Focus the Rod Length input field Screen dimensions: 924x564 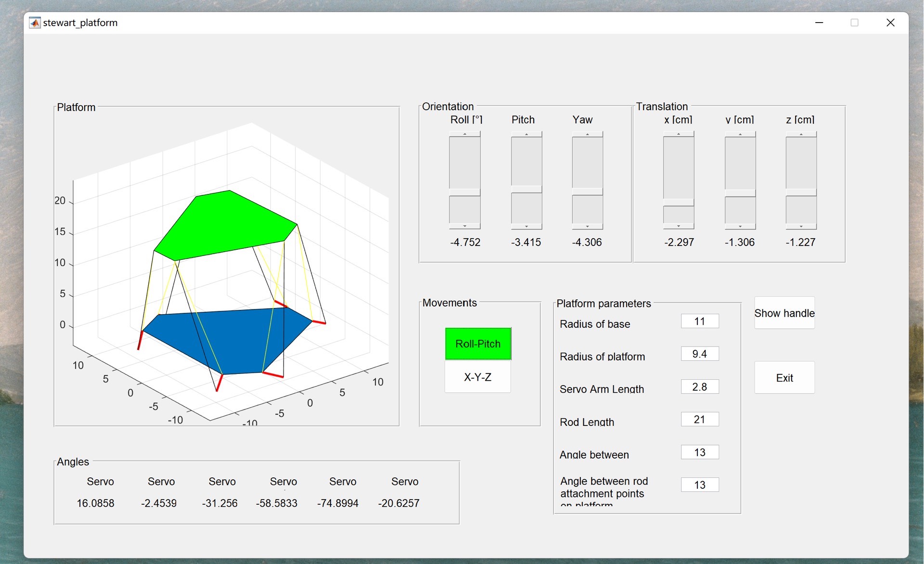point(700,420)
